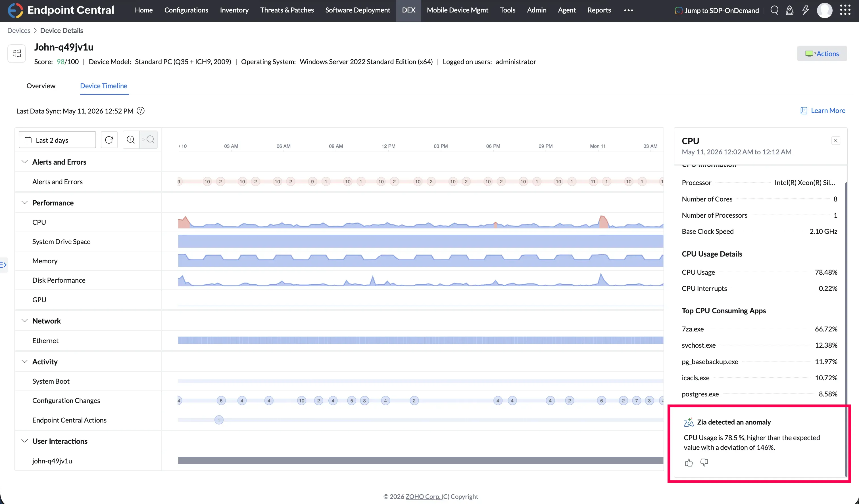Open the user profile avatar
This screenshot has height=504, width=859.
coord(825,10)
